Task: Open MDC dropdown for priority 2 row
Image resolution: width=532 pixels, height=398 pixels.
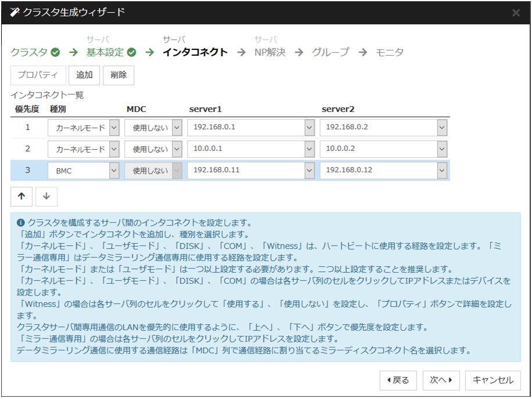Action: (x=177, y=149)
